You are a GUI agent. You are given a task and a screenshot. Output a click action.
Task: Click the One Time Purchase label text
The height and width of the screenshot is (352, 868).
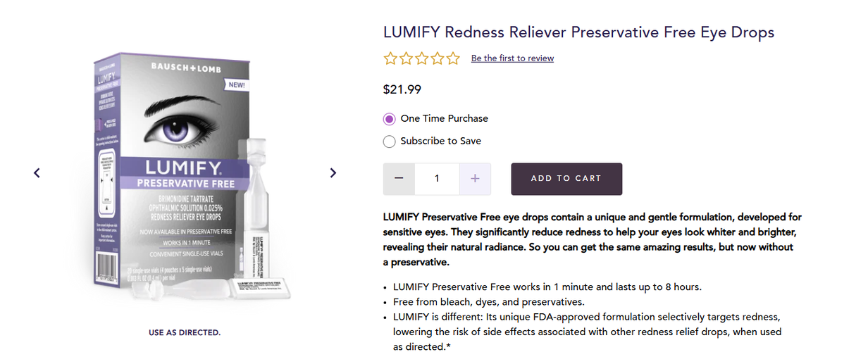click(x=444, y=119)
